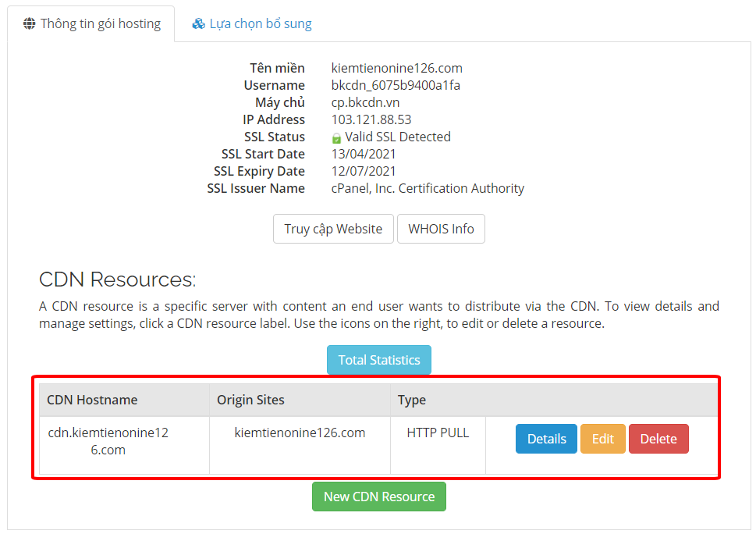Viewport: 756px width, 534px height.
Task: Click the origin site kiemtienonine126.com cell
Action: [300, 433]
